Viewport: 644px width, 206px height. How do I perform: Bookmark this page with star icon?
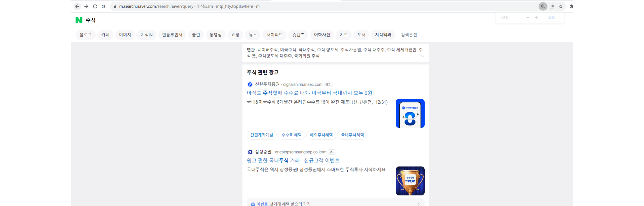pos(560,6)
